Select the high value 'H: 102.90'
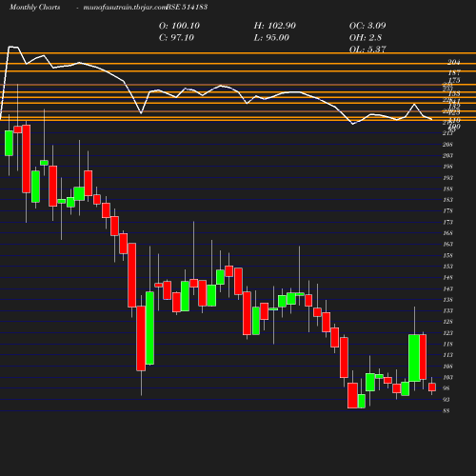476x476 pixels. 275,26
